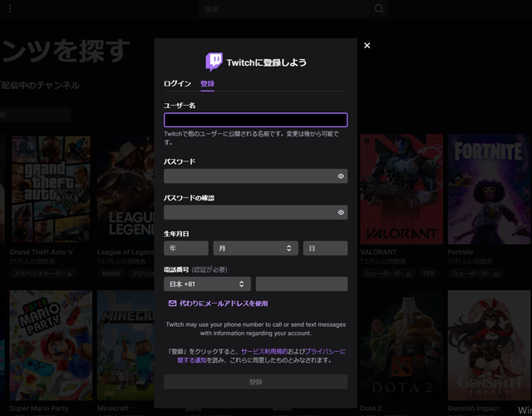The height and width of the screenshot is (416, 532).
Task: Open the Fortnite game thumbnail
Action: coord(489,190)
